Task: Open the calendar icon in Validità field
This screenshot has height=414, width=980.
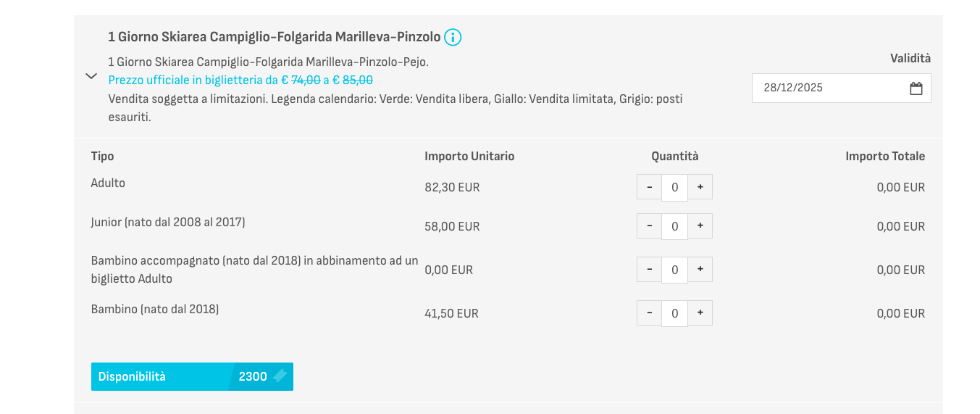Action: [x=916, y=88]
